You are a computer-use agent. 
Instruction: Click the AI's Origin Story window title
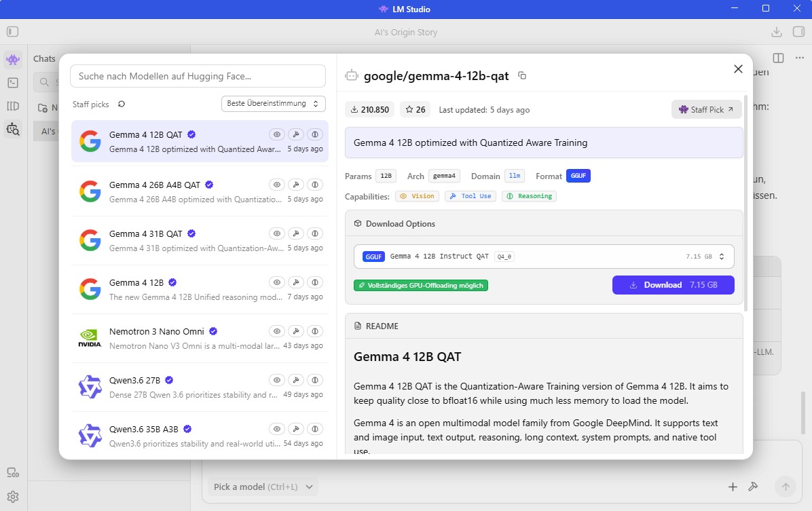click(406, 32)
